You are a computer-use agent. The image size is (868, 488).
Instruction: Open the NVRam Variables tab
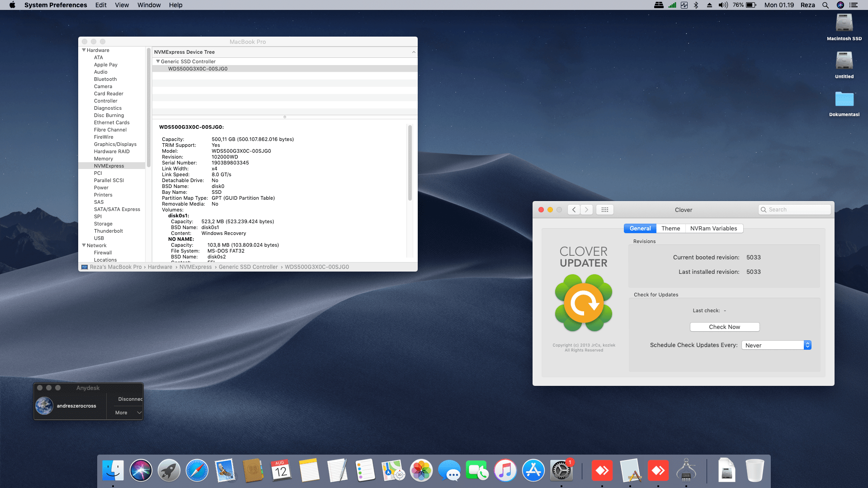[713, 229]
